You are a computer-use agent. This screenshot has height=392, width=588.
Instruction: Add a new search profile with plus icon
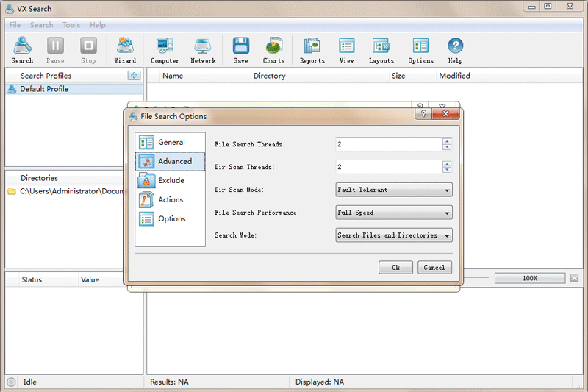133,76
